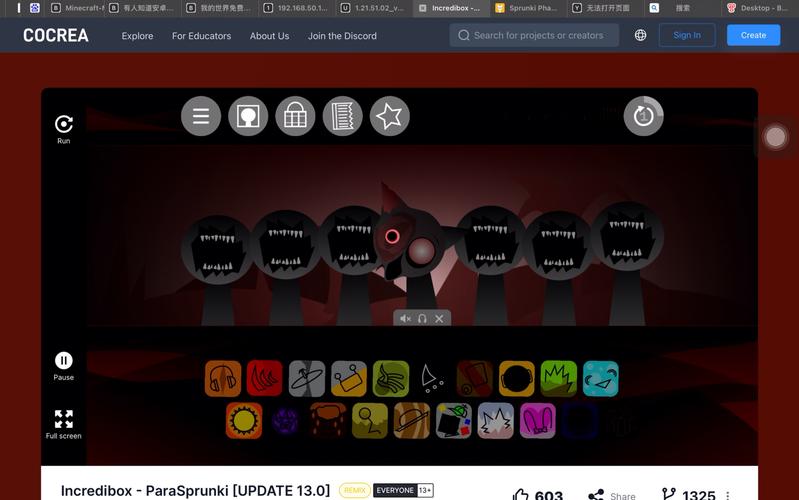Open the hamburger menu in the game
The image size is (799, 500).
point(201,116)
